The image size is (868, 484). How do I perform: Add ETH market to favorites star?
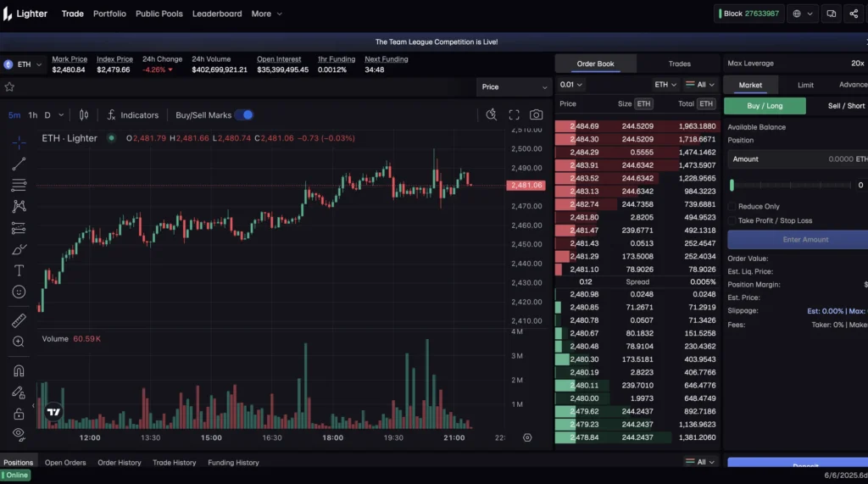click(x=9, y=87)
